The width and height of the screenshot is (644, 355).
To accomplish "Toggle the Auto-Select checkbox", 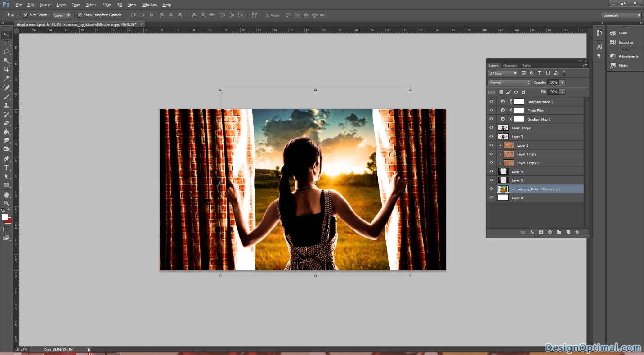I will click(26, 15).
